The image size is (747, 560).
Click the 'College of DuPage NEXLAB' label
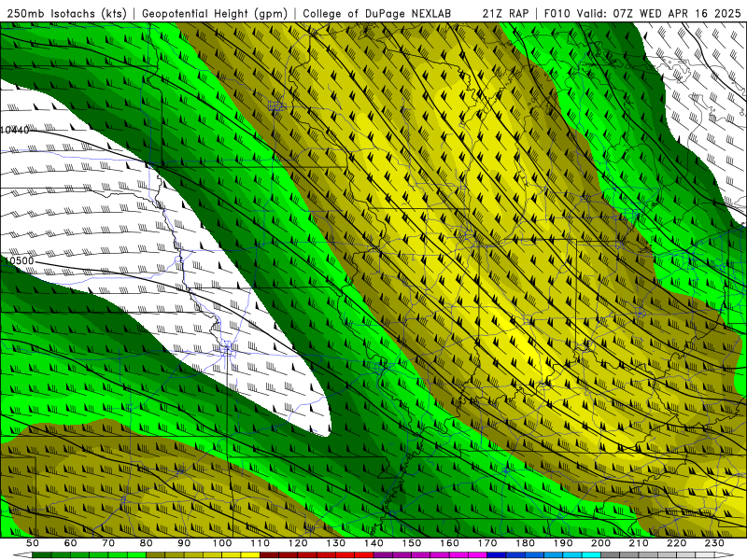pyautogui.click(x=377, y=13)
